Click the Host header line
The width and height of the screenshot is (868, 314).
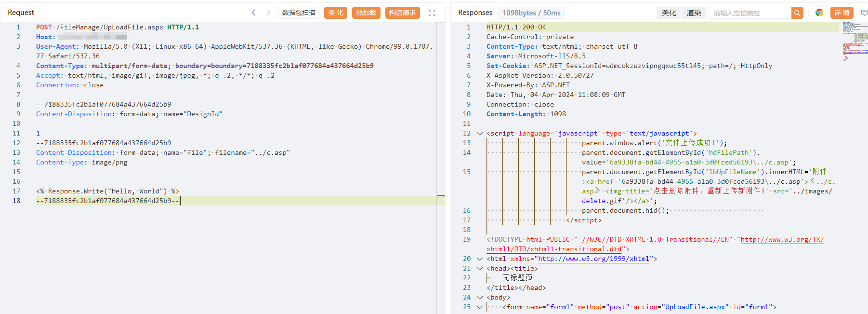[x=81, y=37]
